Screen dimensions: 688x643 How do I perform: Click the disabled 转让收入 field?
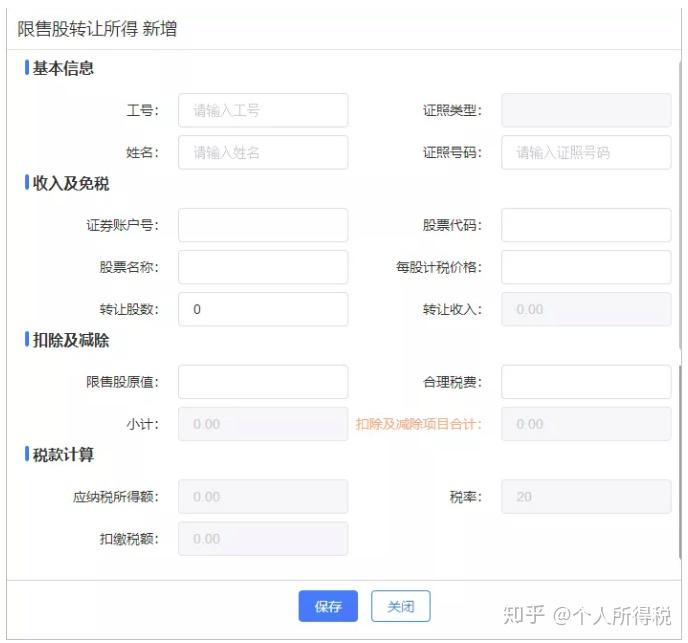click(586, 309)
